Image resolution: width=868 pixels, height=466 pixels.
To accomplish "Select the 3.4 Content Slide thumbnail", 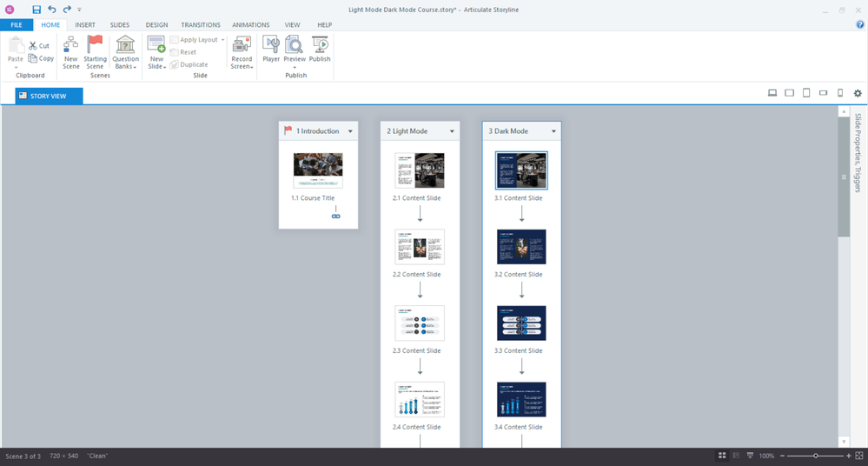I will click(521, 400).
